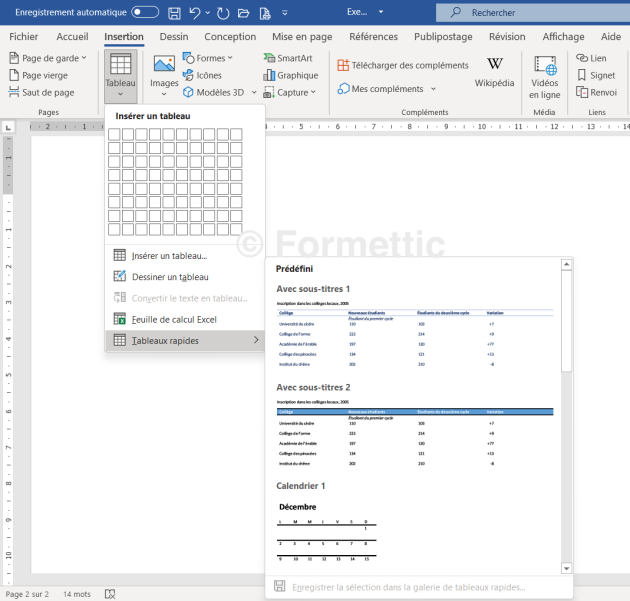The height and width of the screenshot is (601, 630).
Task: Open Vidéos en ligne media tool
Action: click(x=545, y=75)
